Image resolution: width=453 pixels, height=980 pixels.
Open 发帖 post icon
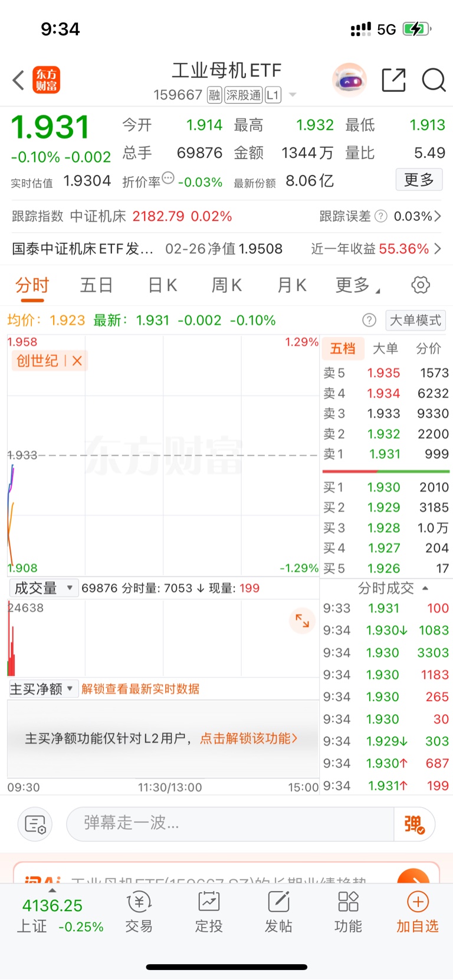tap(278, 912)
